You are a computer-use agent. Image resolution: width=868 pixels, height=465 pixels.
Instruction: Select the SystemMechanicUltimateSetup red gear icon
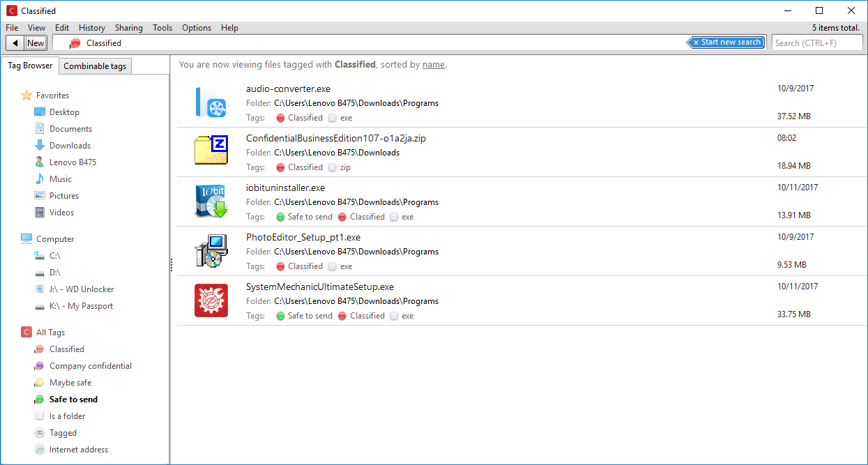[x=211, y=300]
